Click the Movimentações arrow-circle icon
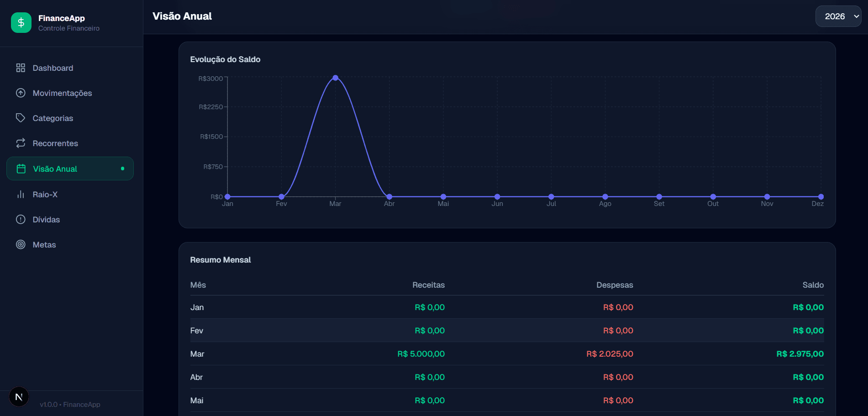 point(21,93)
